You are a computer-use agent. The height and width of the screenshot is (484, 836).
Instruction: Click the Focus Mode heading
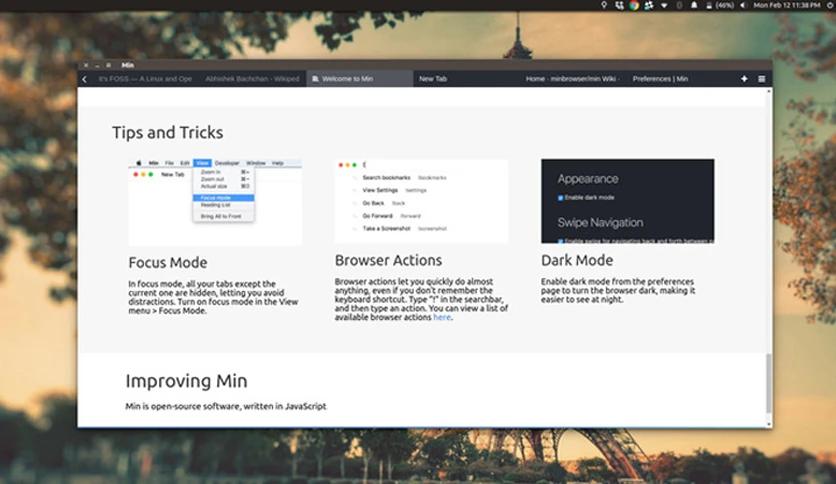[168, 263]
